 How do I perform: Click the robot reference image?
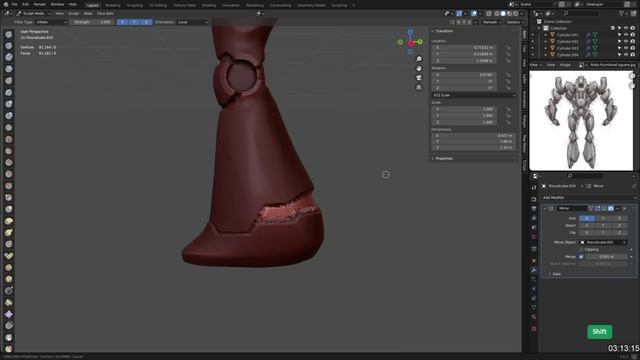581,120
